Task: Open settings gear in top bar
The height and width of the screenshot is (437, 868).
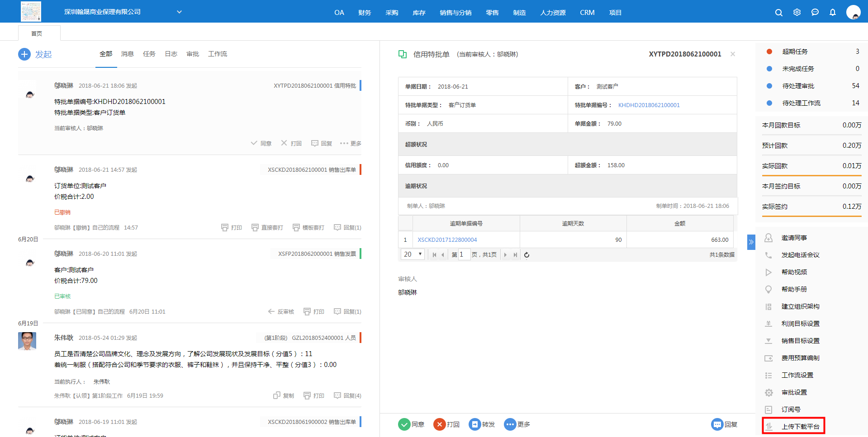Action: (x=797, y=13)
